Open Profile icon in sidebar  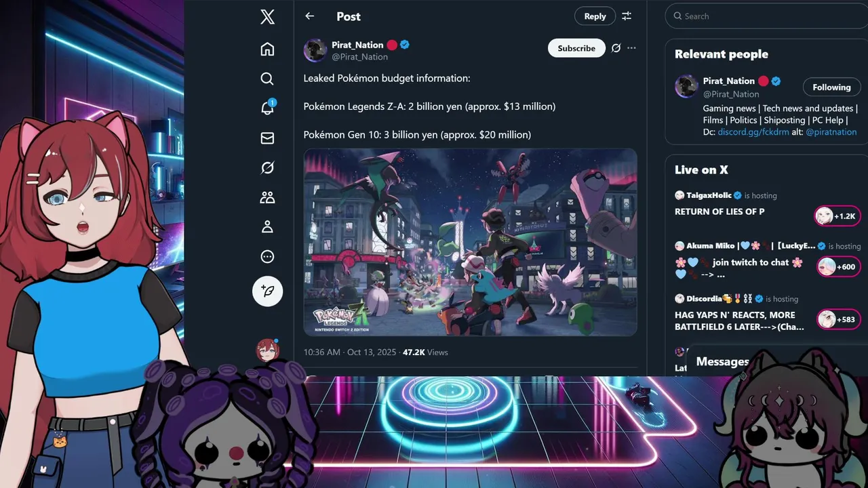tap(267, 227)
